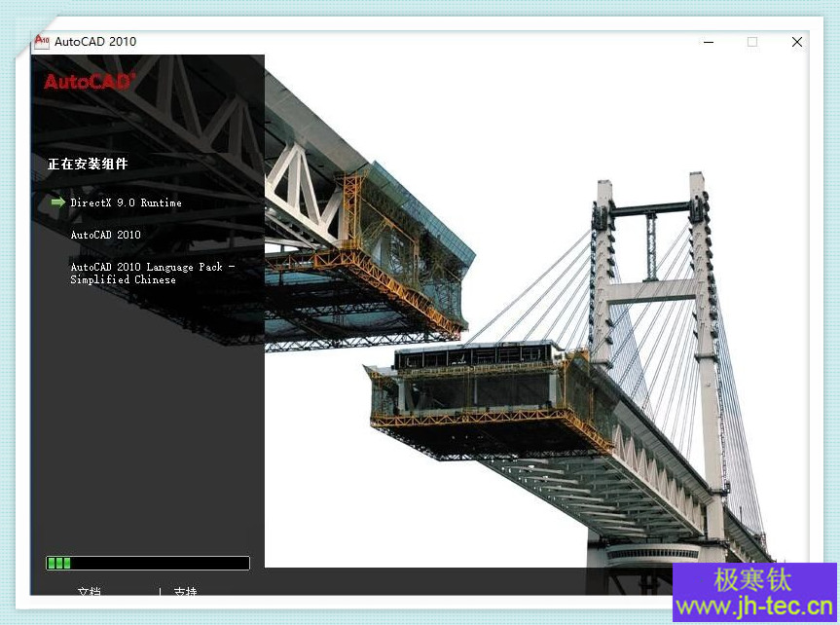The width and height of the screenshot is (840, 625).
Task: Click the AutoCAD 2010 title bar app icon
Action: click(x=41, y=42)
